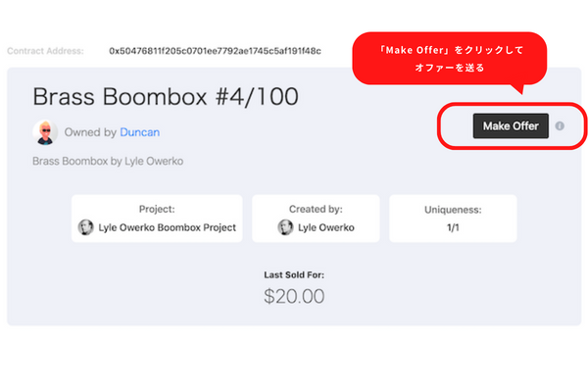The width and height of the screenshot is (588, 392).
Task: Click the Contract Address label
Action: pos(45,50)
